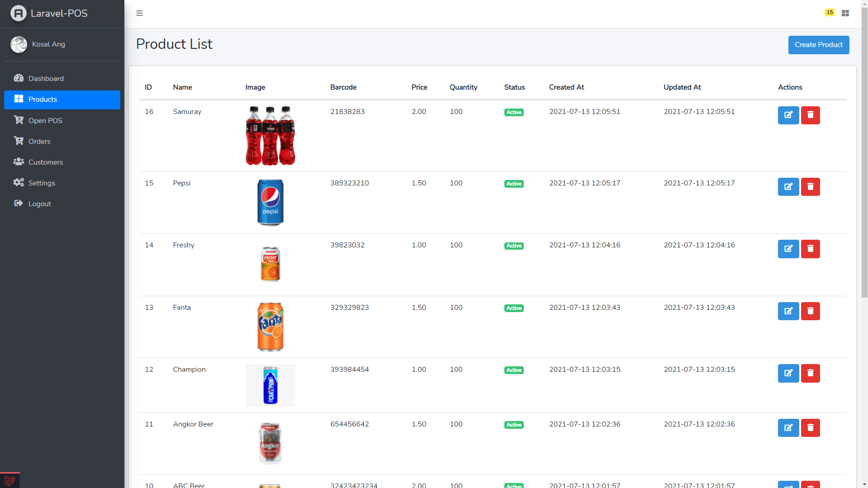Open Customers in sidebar
The image size is (868, 488).
pyautogui.click(x=62, y=162)
